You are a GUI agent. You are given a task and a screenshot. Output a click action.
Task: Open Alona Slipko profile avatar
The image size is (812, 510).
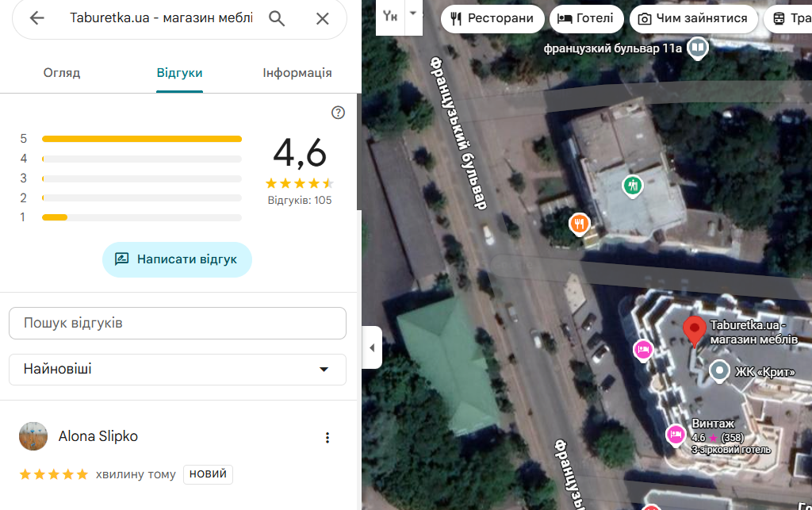[33, 436]
